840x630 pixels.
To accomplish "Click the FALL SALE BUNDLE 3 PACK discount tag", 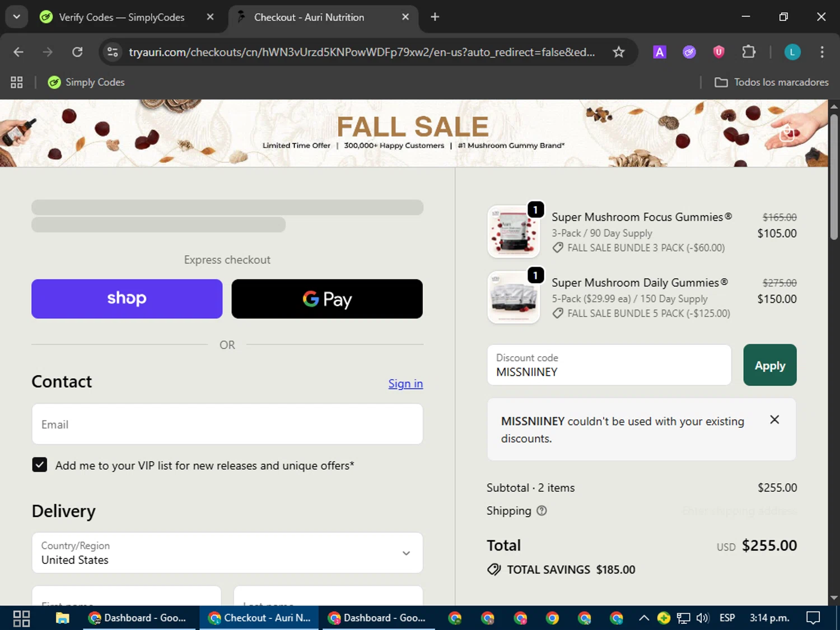I will tap(638, 248).
